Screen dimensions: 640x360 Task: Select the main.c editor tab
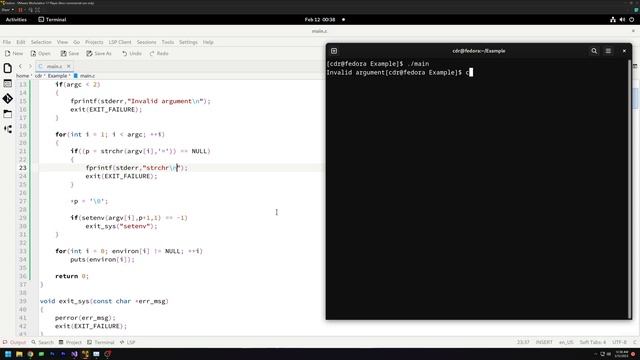pos(54,66)
